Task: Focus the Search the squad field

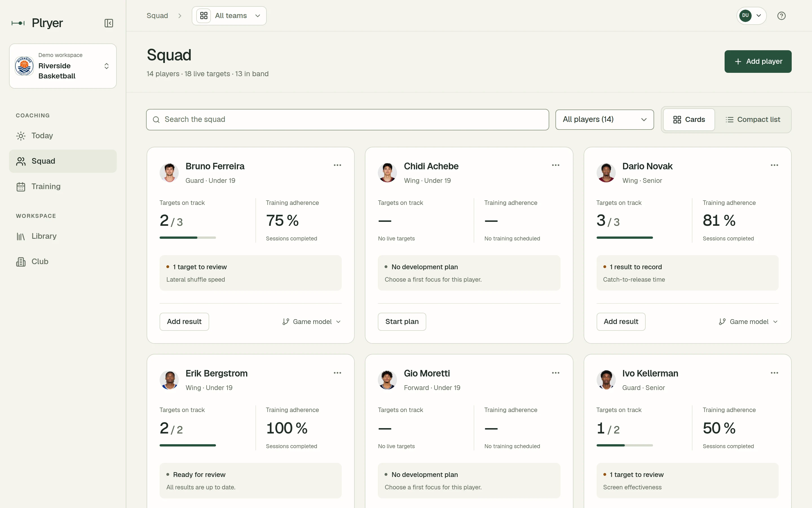Action: 347,120
